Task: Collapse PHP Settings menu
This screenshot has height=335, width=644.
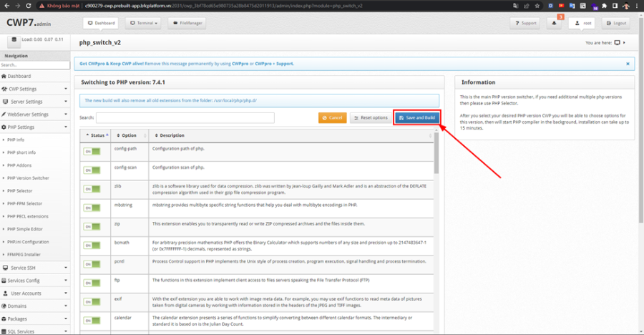Action: [35, 127]
